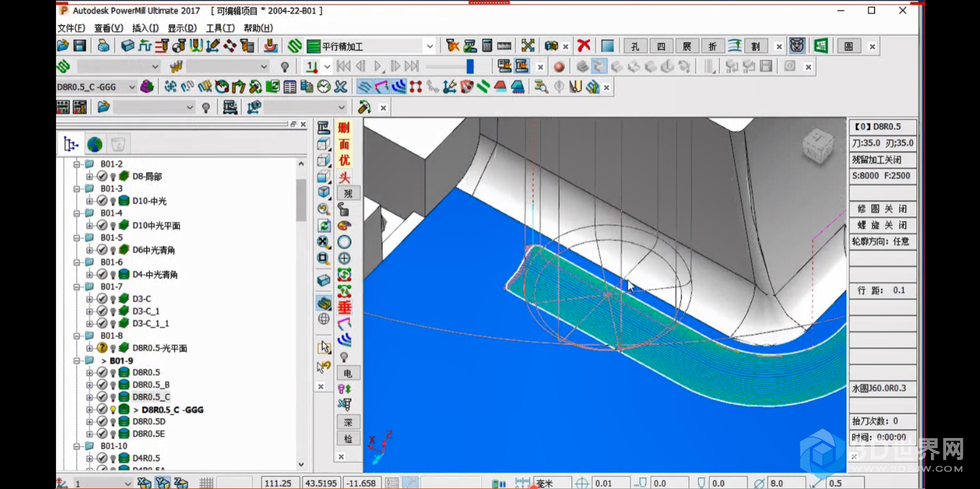Toggle lightbulb for D8-局部 toolpath

tap(113, 177)
